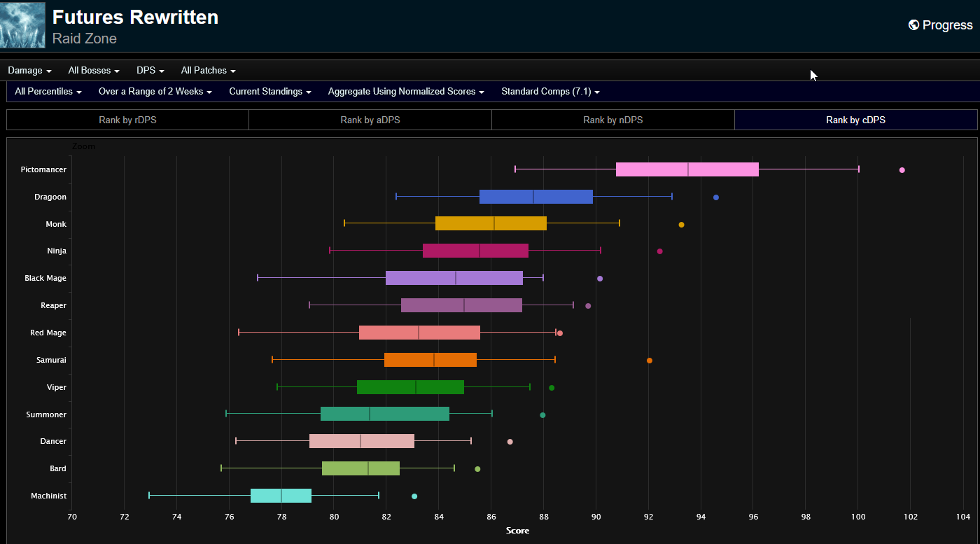Screen dimensions: 980x544
Task: Click the orange Samurai box plot bar
Action: pos(430,360)
